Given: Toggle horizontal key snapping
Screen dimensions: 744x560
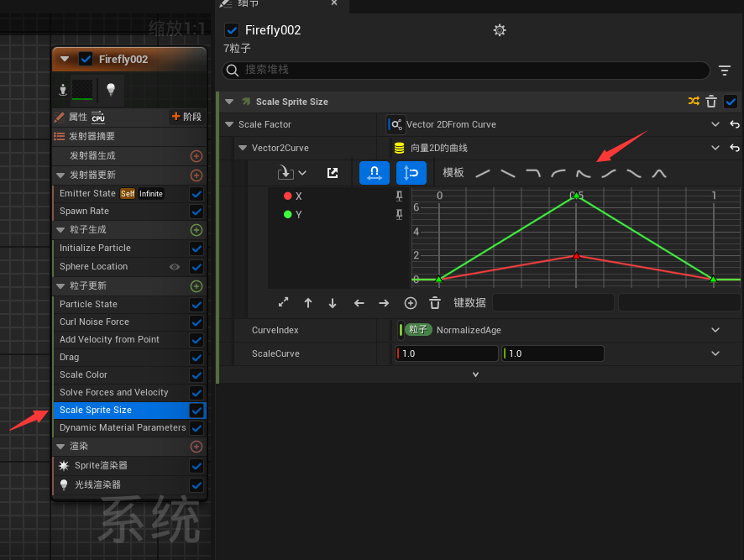Looking at the screenshot, I should point(375,173).
